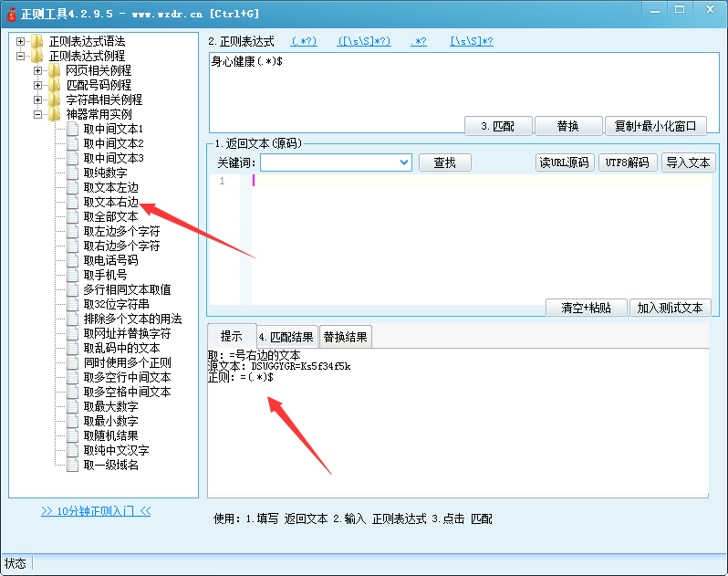The image size is (728, 576).
Task: Collapse the 神器常用实例 folder
Action: coord(37,114)
